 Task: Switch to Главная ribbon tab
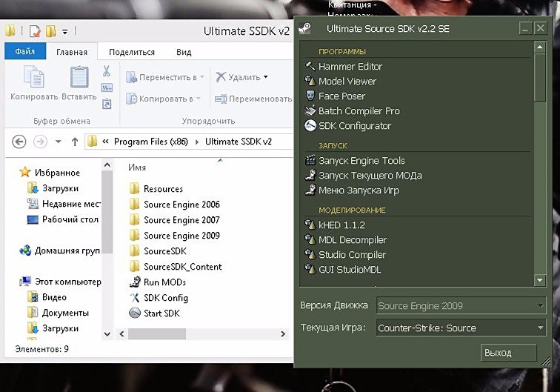[x=72, y=52]
